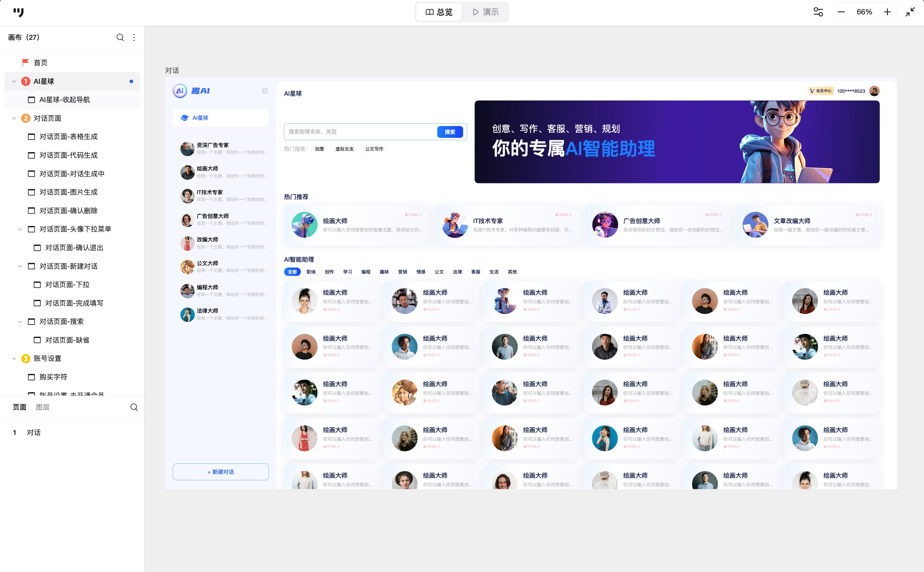The image size is (924, 572).
Task: Click the + 新建对话 button
Action: (x=220, y=472)
